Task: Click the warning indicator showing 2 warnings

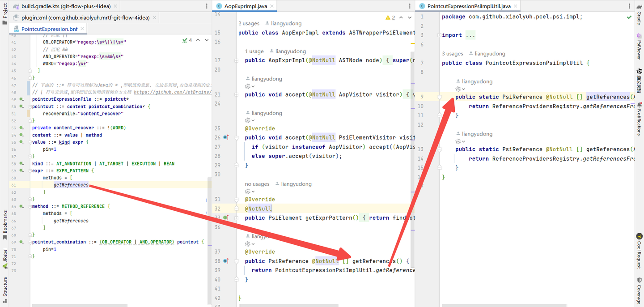Action: tap(389, 17)
